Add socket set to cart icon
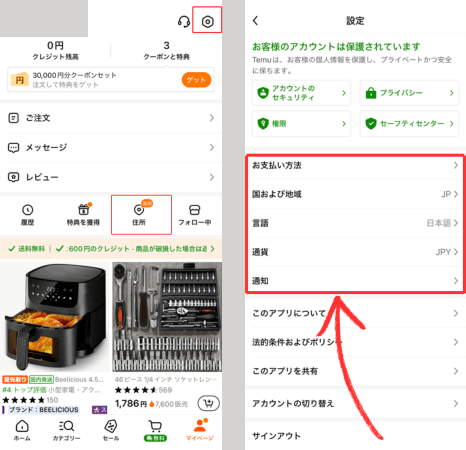 [209, 403]
